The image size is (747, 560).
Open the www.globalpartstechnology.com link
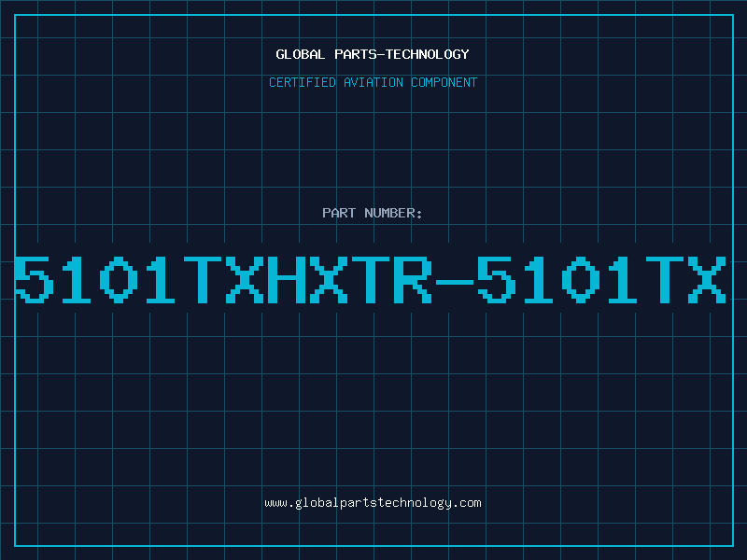coord(373,503)
